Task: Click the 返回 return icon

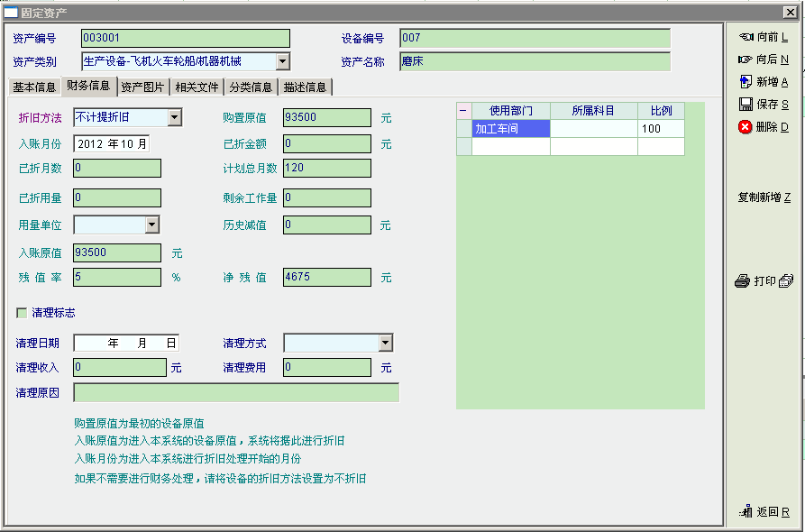Action: (746, 511)
